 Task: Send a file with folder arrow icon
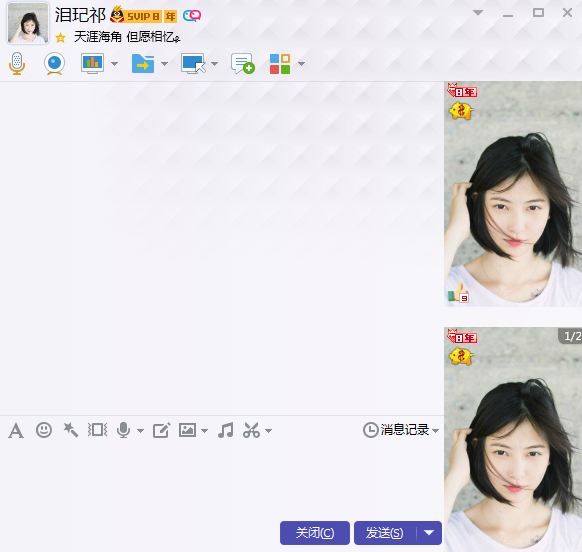pos(143,63)
